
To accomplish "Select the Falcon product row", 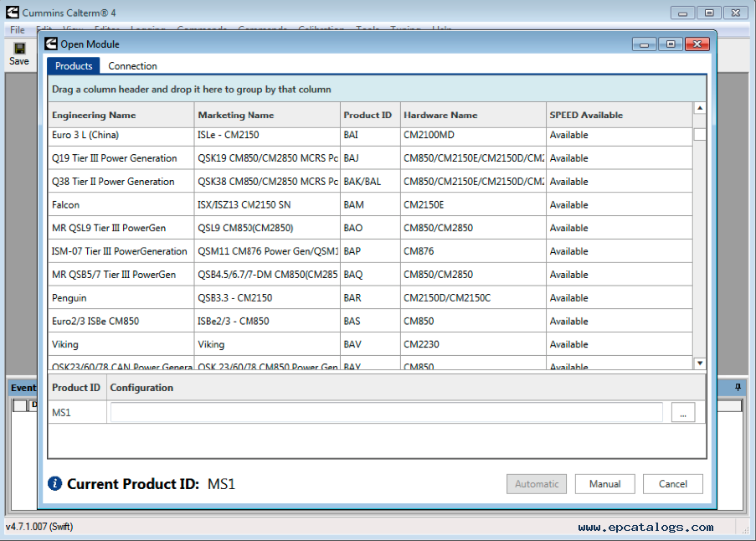I will pos(370,204).
